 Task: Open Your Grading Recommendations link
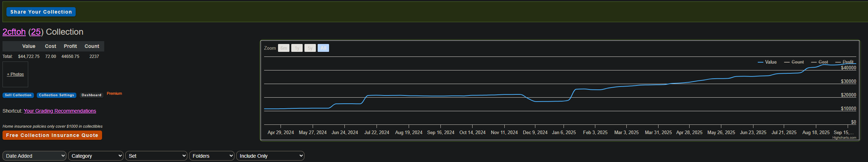[x=60, y=111]
